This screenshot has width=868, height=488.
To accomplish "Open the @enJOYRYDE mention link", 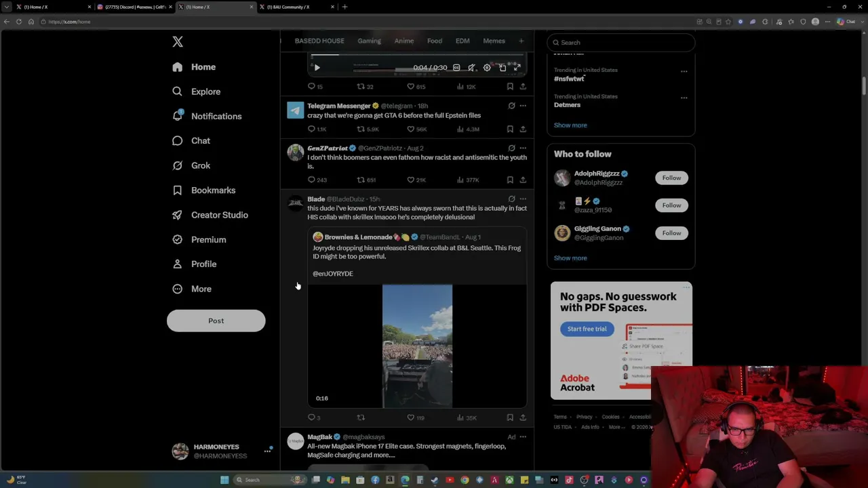I will 333,274.
